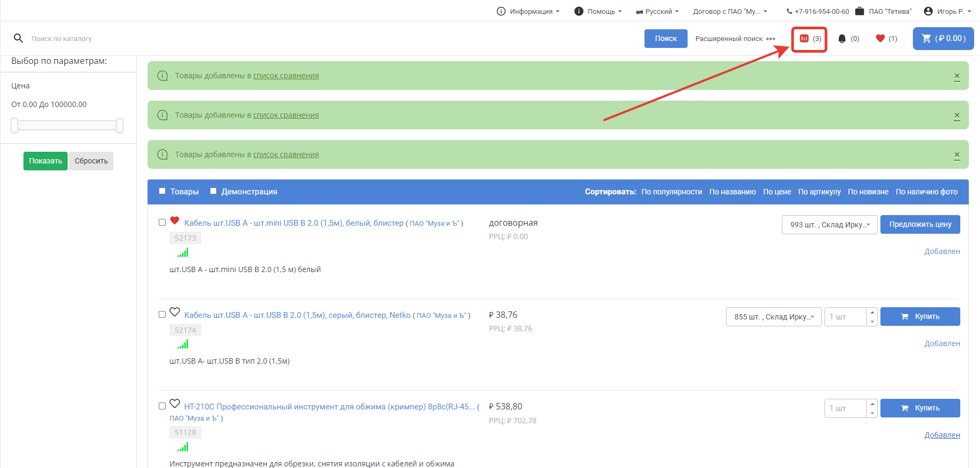Viewport: 980px width, 468px height.
Task: Sort products by По популярности
Action: point(671,192)
